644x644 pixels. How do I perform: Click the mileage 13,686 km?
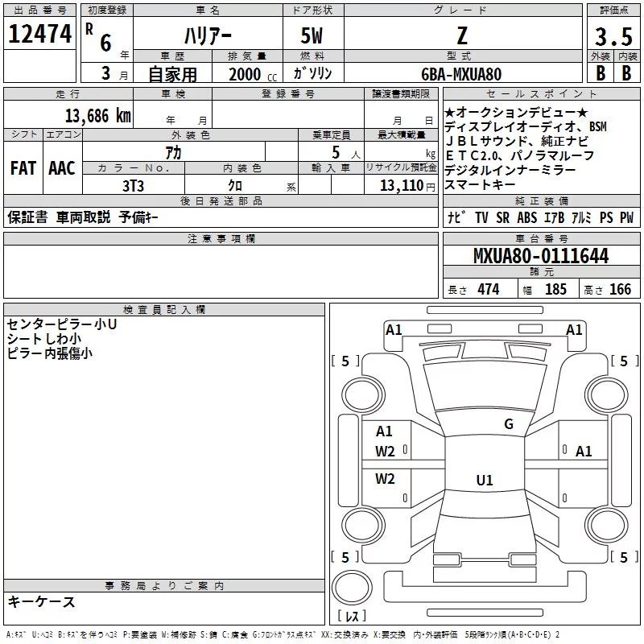(97, 115)
